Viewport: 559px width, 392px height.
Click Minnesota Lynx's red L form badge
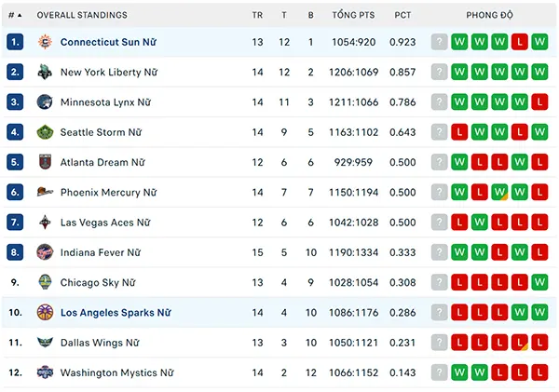click(x=539, y=101)
